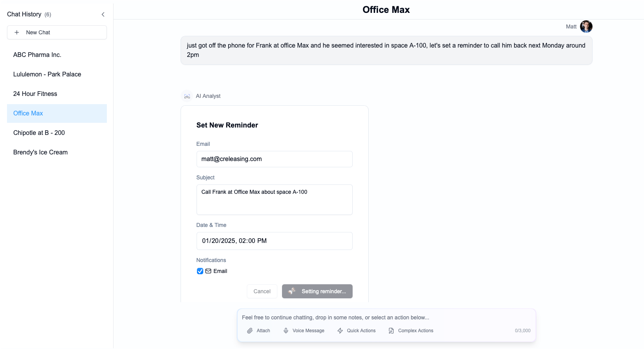Open the ABC Pharma Inc. chat
Screen dimensions: 644x349
(x=57, y=55)
